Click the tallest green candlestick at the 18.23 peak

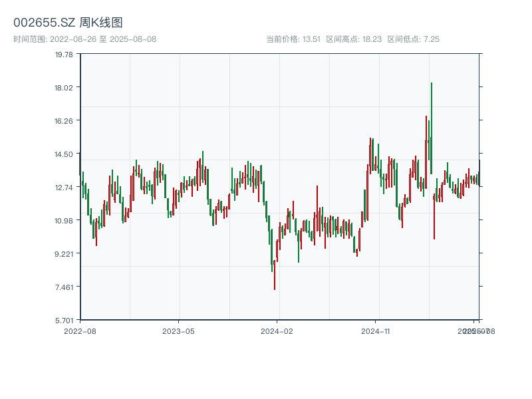click(431, 128)
